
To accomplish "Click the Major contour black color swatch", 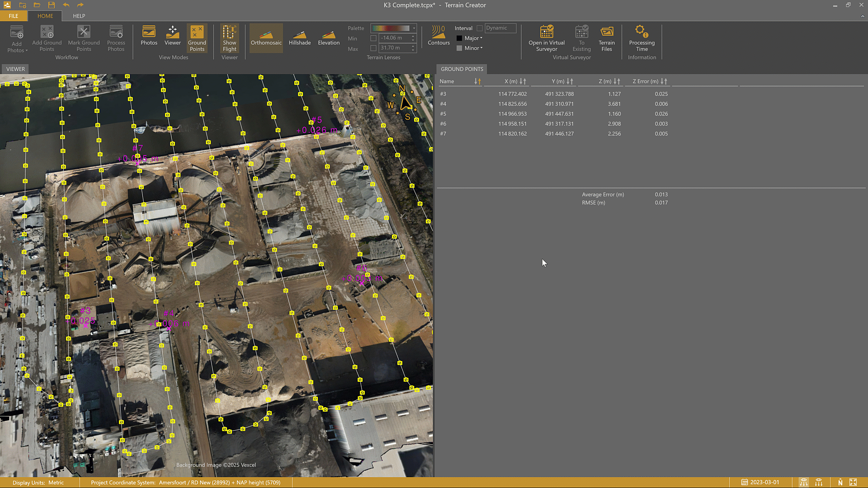I will click(459, 38).
